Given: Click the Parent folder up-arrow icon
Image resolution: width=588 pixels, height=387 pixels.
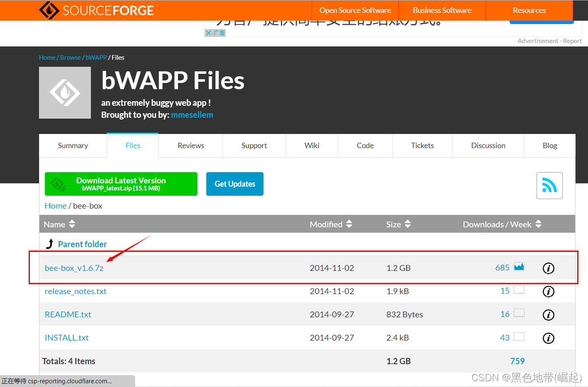Looking at the screenshot, I should point(50,244).
